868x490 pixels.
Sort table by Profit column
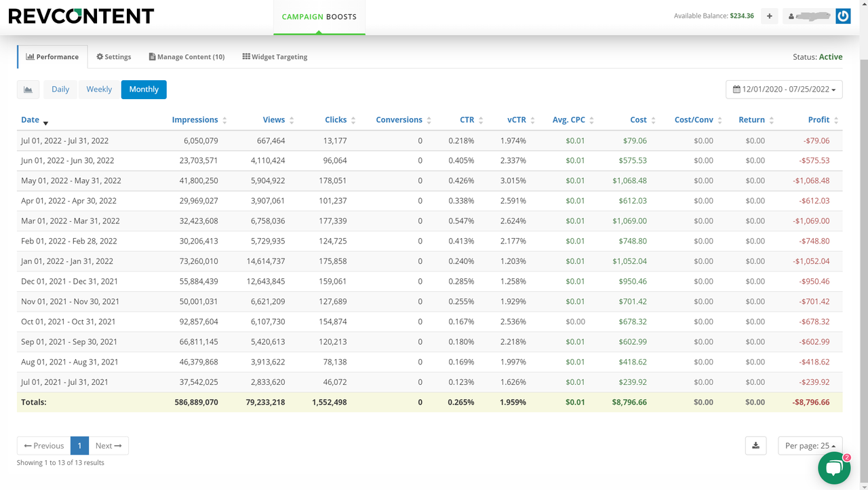823,120
